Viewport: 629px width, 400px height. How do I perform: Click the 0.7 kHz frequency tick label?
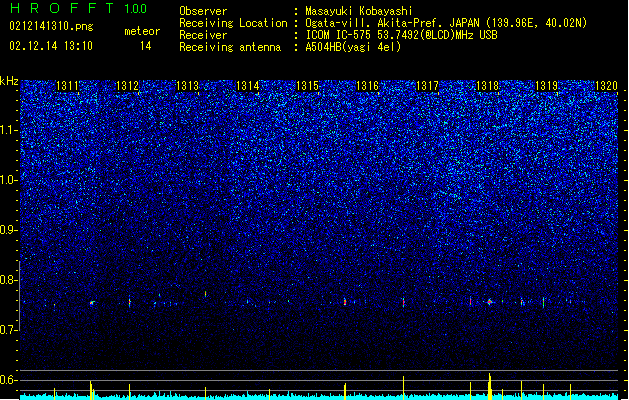9,330
